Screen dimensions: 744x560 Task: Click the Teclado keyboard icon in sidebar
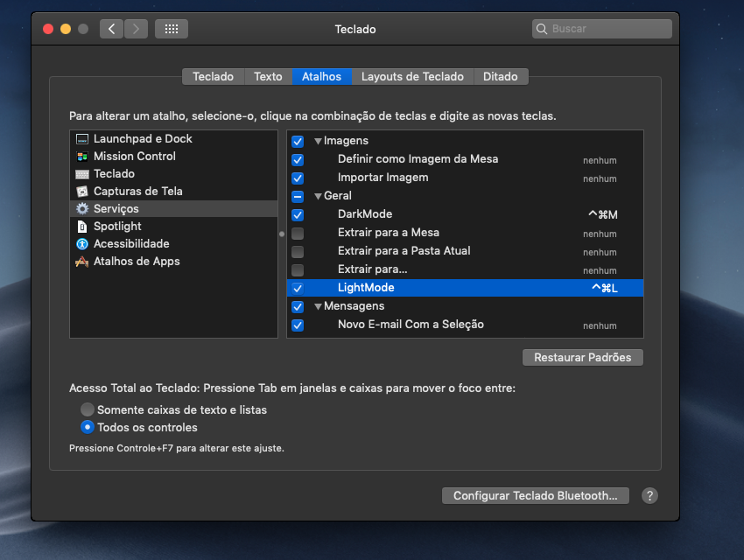click(x=82, y=174)
